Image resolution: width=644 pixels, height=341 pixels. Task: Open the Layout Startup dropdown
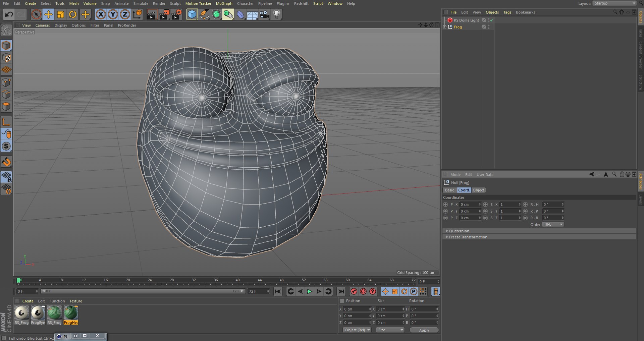click(x=614, y=3)
